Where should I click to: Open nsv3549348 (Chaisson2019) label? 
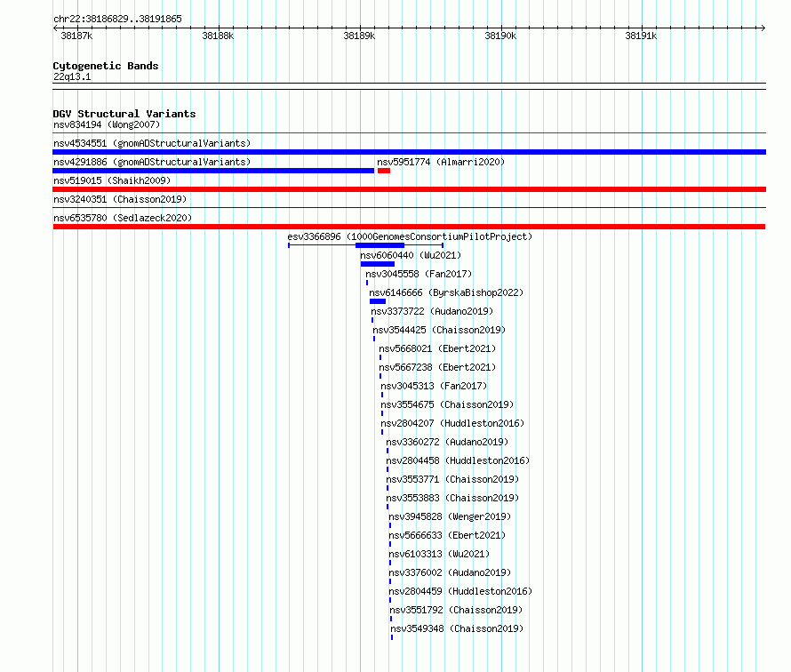457,628
